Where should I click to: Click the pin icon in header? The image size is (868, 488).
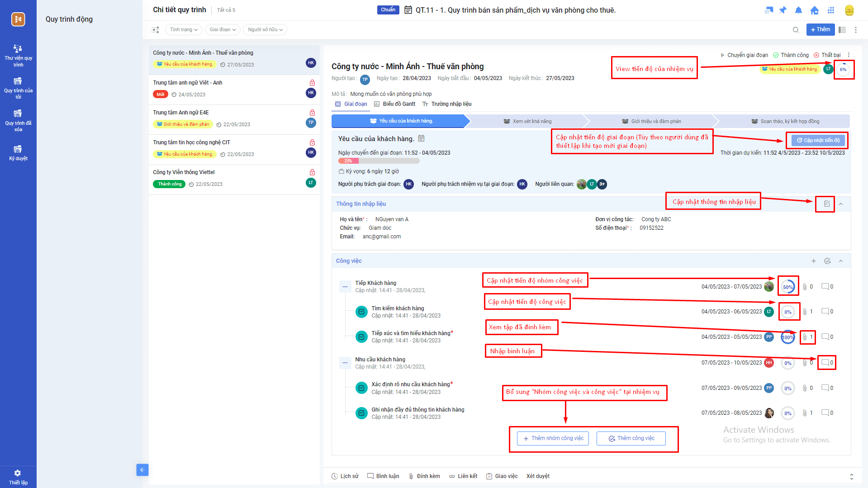click(x=783, y=10)
